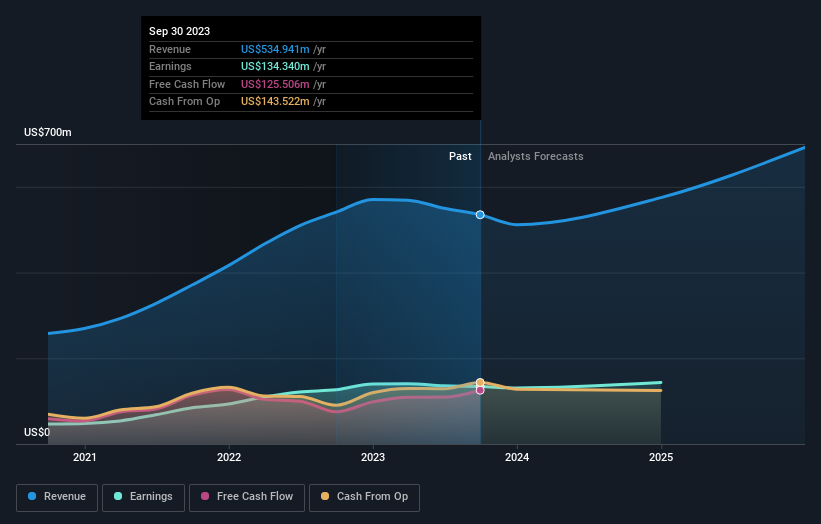The image size is (821, 524).
Task: Click the 2023 x-axis label
Action: 373,458
